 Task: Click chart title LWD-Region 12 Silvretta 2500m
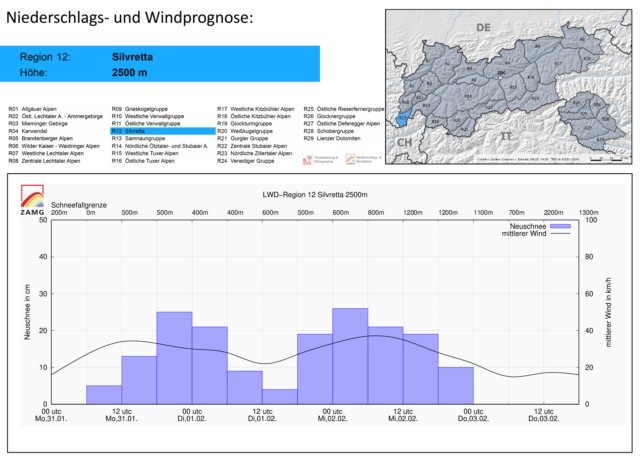coord(315,195)
